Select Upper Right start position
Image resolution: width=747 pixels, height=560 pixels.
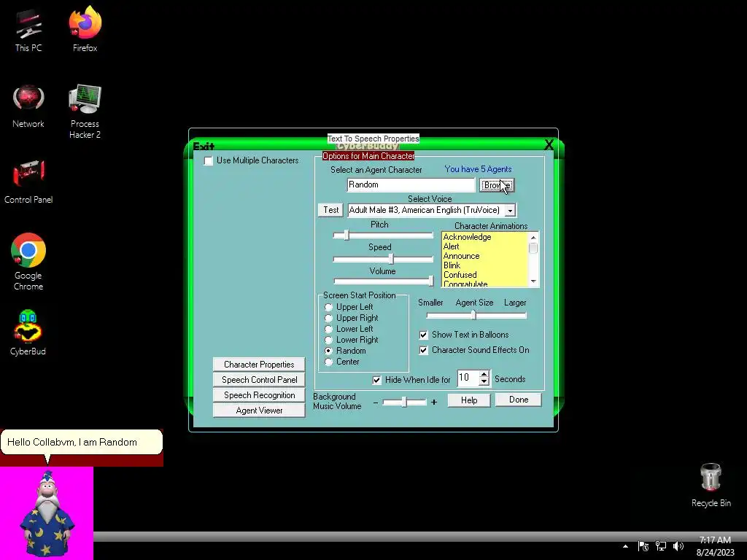pos(328,318)
